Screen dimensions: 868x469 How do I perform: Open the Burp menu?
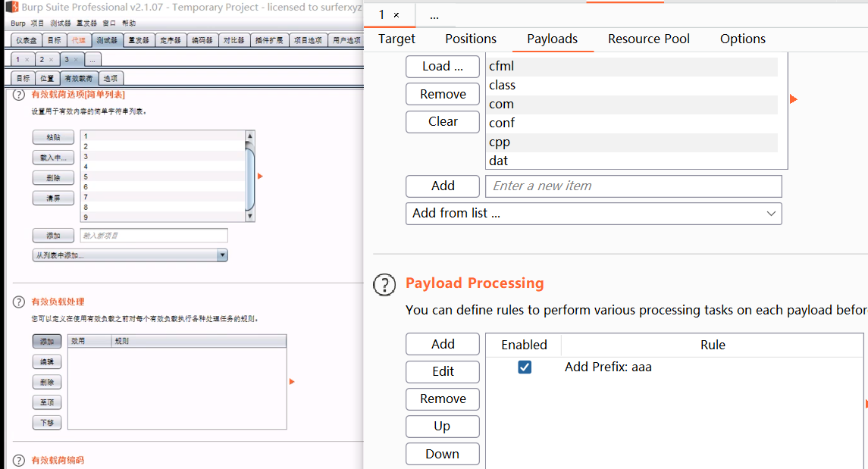point(17,23)
